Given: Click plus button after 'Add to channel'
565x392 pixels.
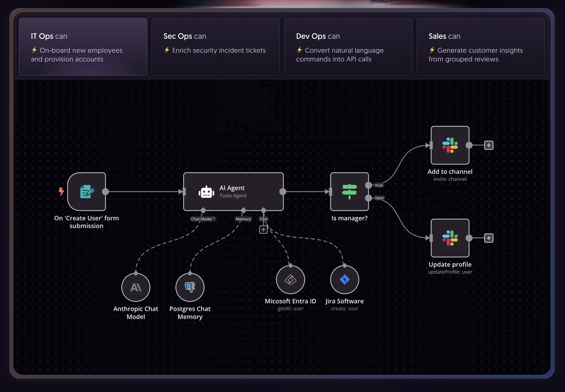Looking at the screenshot, I should click(489, 145).
